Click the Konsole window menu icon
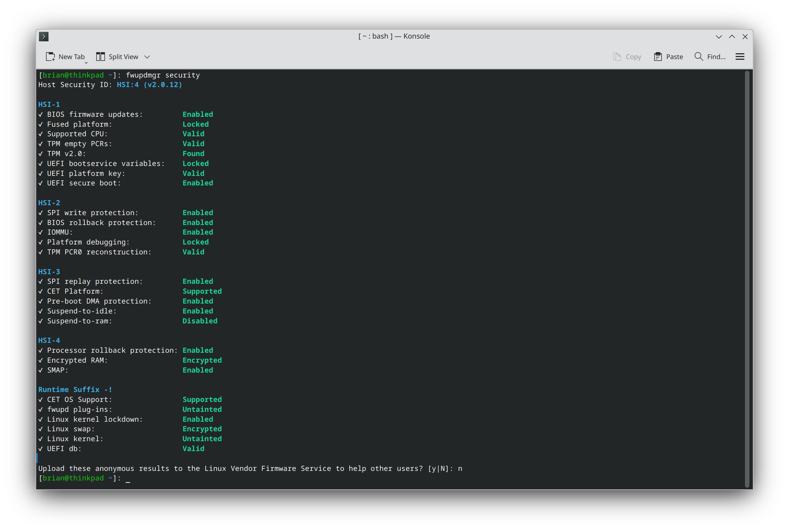This screenshot has height=532, width=789. pos(44,36)
